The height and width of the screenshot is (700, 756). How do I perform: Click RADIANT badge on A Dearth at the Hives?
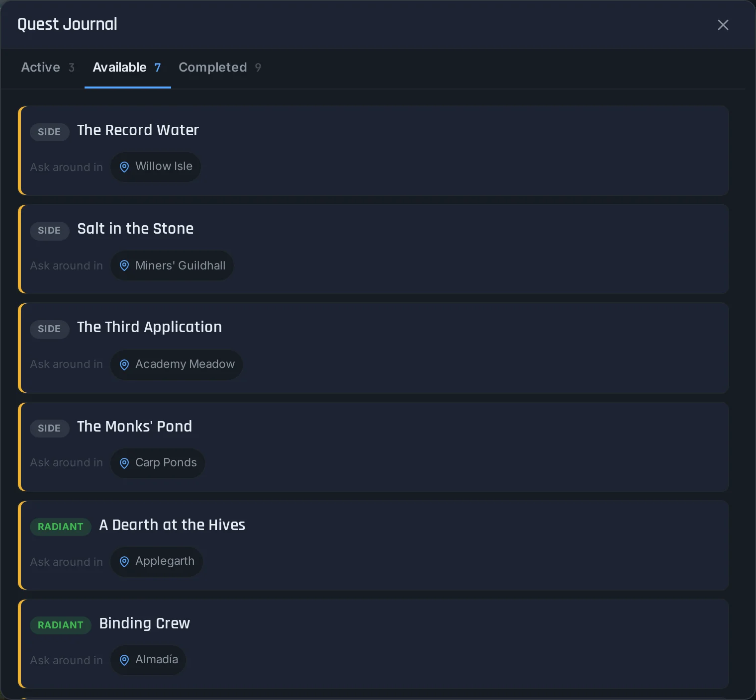(61, 526)
